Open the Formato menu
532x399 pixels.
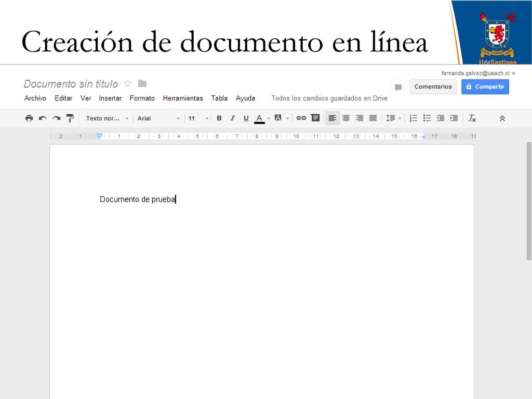142,98
